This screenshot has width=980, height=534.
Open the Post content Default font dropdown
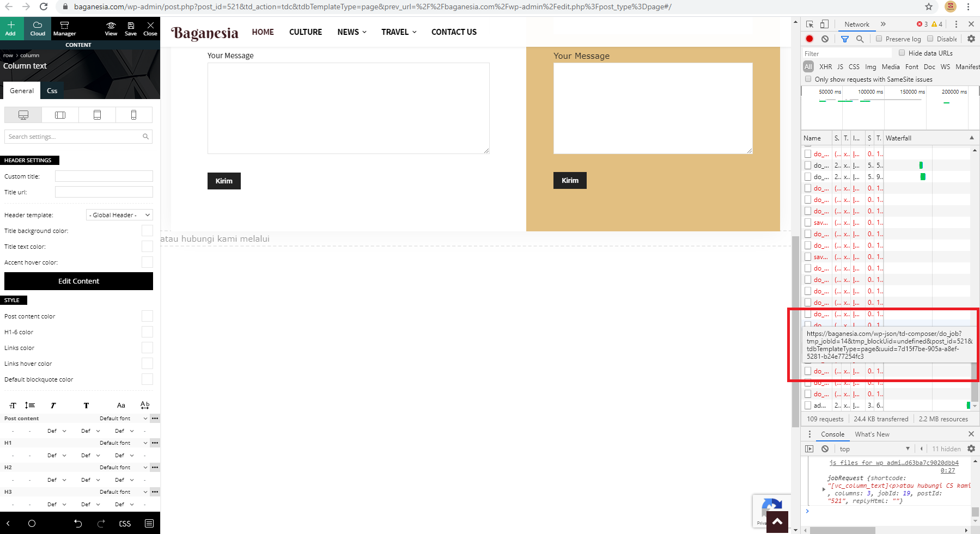[123, 419]
